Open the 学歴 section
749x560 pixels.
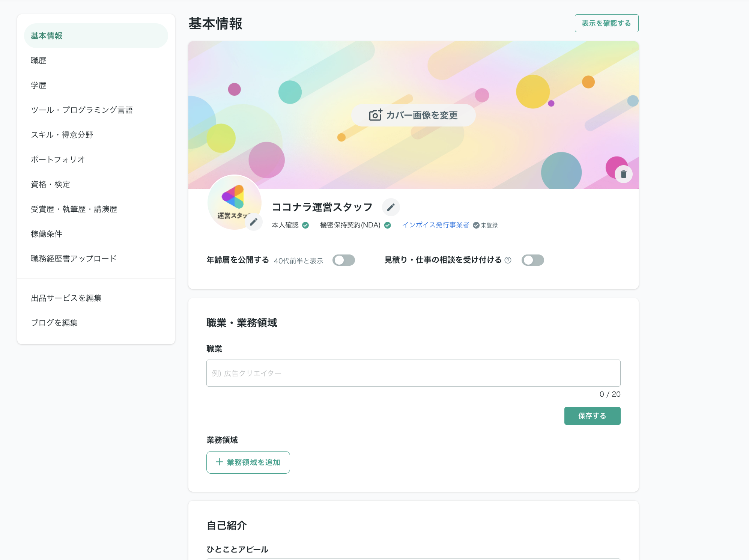click(38, 85)
